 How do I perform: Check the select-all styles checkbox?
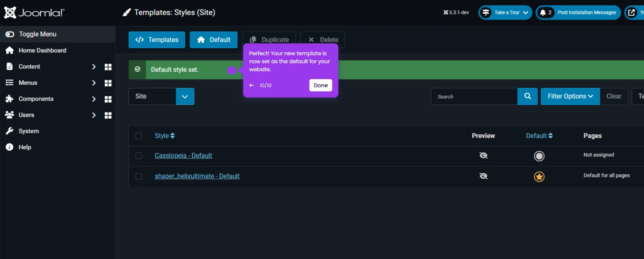point(139,136)
